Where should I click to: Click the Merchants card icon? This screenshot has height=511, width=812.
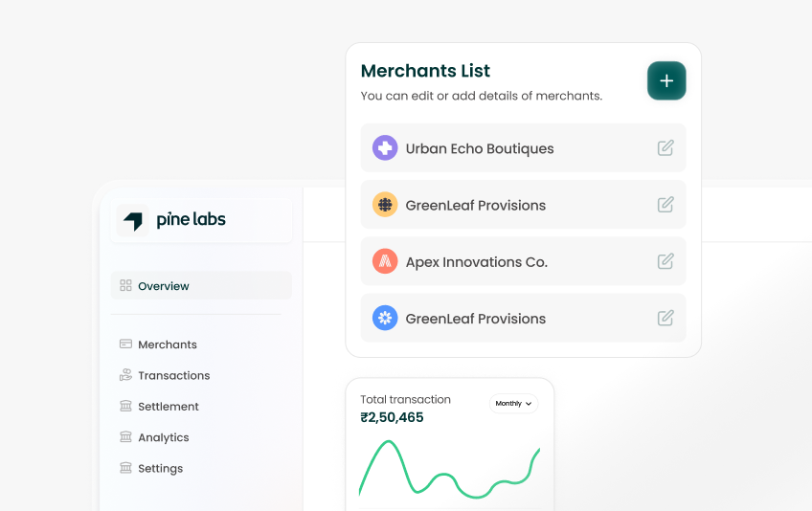(x=125, y=344)
